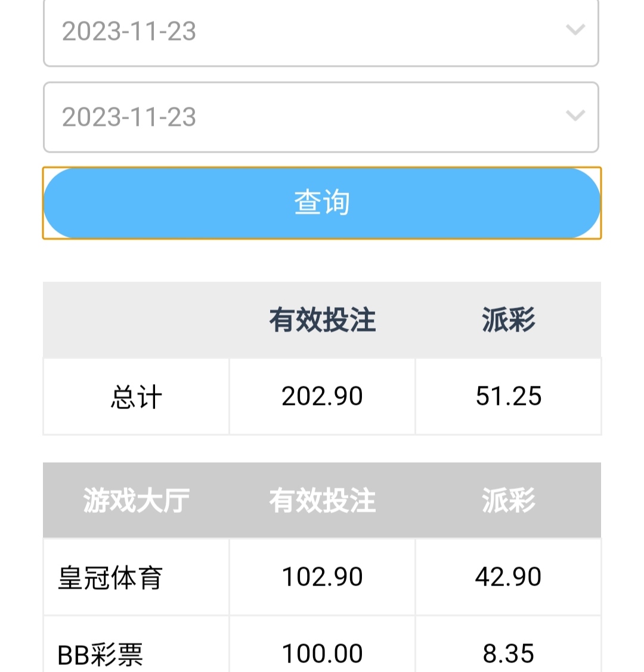The image size is (644, 672).
Task: Click the 游戏大厅 column header
Action: tap(136, 500)
